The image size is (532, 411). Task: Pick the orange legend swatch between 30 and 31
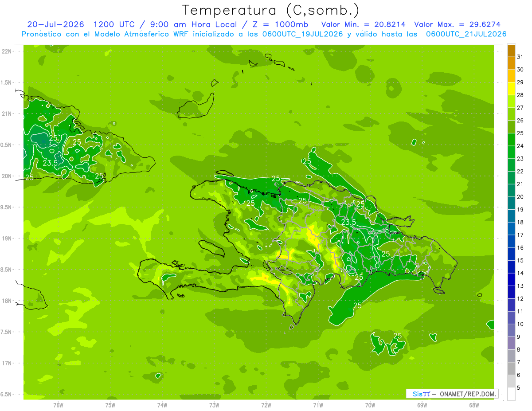pos(511,63)
